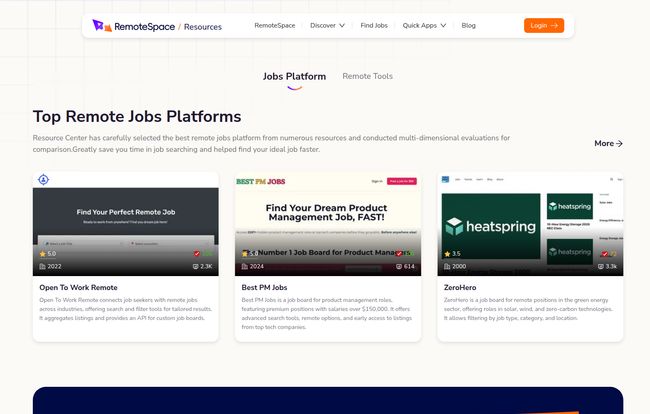The width and height of the screenshot is (650, 414).
Task: Click the red check badge on Open To Work Remote
Action: point(197,254)
